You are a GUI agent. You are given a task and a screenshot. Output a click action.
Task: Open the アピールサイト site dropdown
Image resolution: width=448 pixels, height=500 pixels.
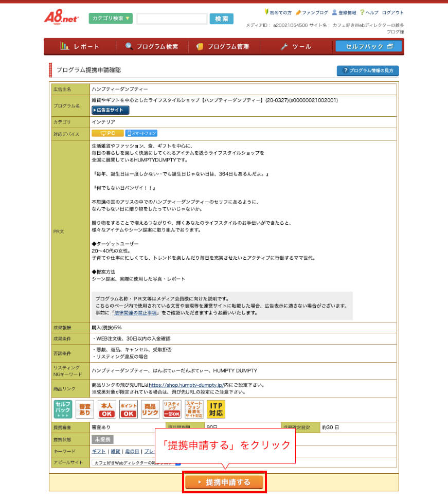click(x=136, y=462)
